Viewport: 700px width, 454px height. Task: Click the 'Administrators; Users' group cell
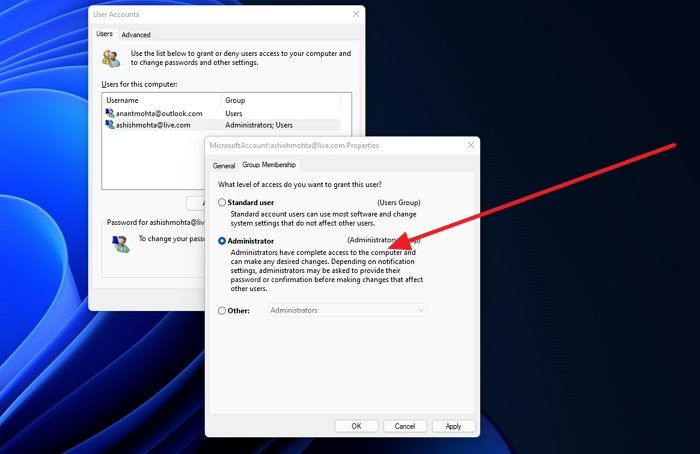(259, 125)
